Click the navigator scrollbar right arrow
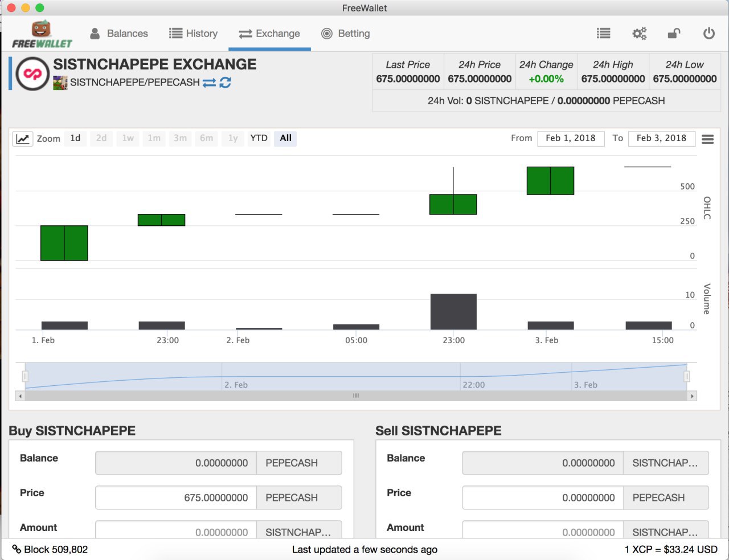 [692, 396]
